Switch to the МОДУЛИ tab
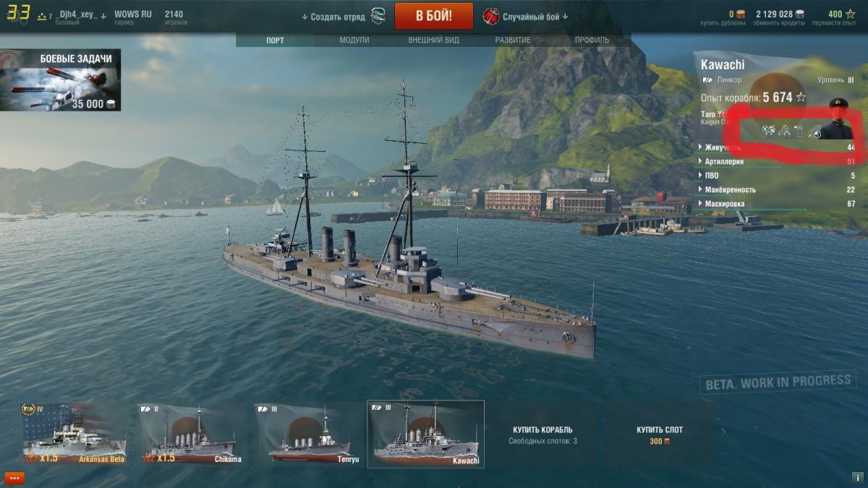Screen dimensions: 868x488 pyautogui.click(x=354, y=40)
